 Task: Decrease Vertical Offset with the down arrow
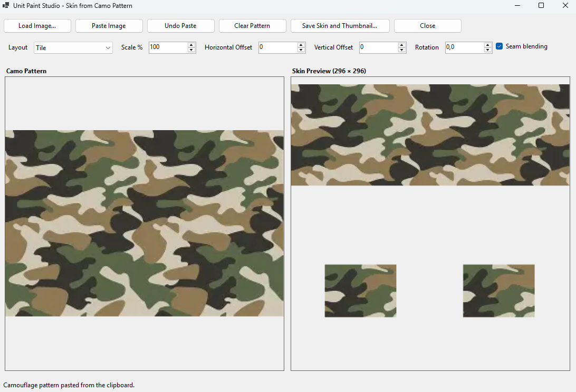click(x=402, y=50)
